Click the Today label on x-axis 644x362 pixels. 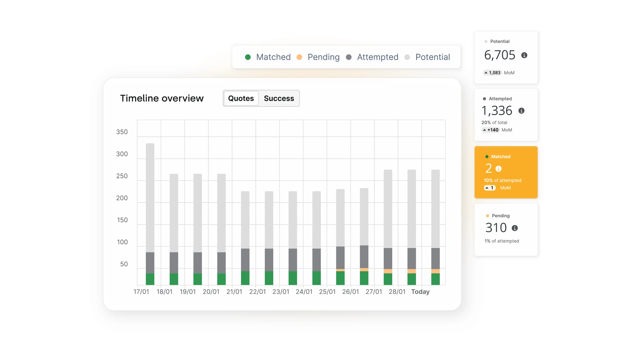tap(420, 292)
